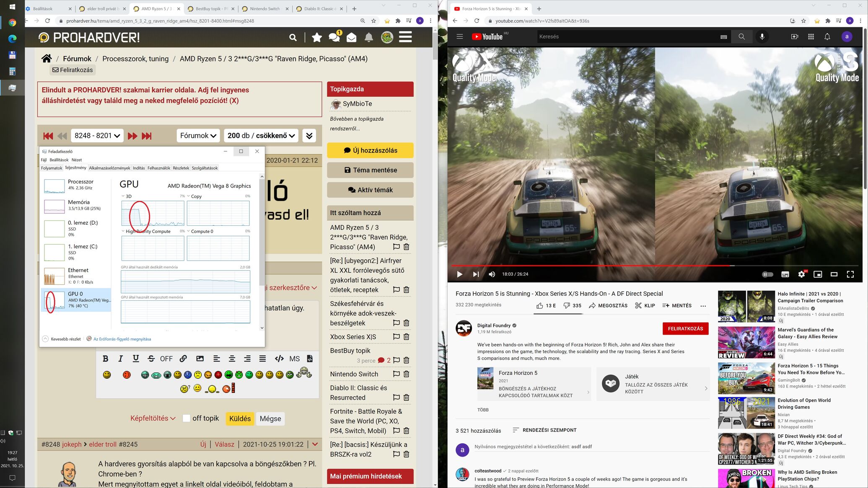868x488 pixels.
Task: Open the Nézet menu in Task Manager
Action: [x=76, y=160]
